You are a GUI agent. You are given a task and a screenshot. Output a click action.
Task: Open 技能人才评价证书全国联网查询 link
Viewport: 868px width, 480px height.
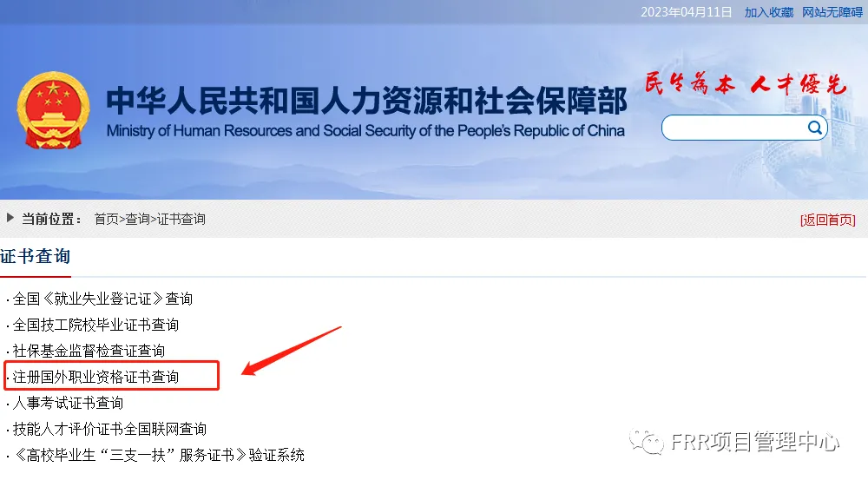tap(109, 429)
